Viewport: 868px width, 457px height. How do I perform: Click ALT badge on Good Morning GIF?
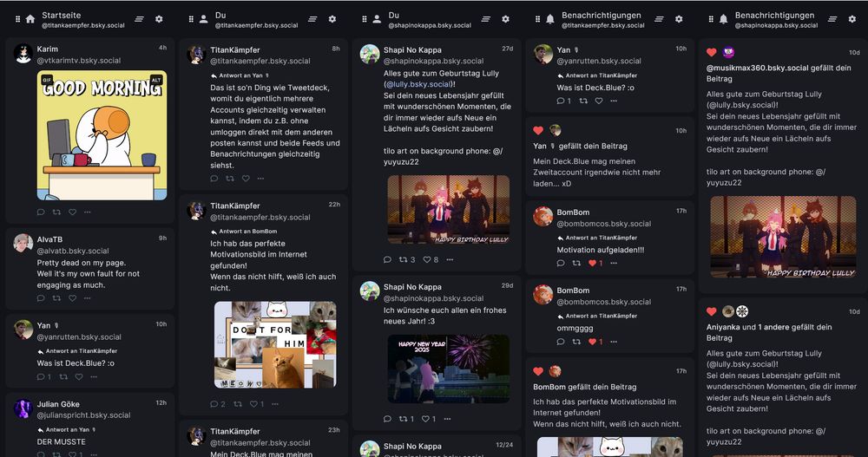click(156, 79)
